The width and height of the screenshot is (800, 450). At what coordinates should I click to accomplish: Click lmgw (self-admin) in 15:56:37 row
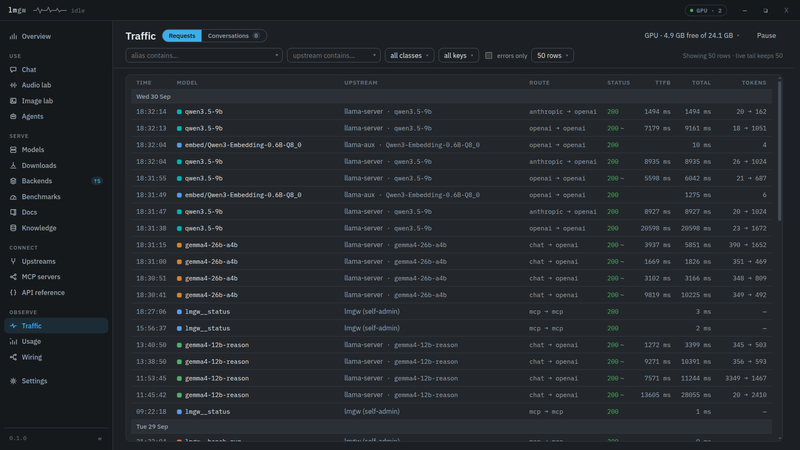click(372, 328)
